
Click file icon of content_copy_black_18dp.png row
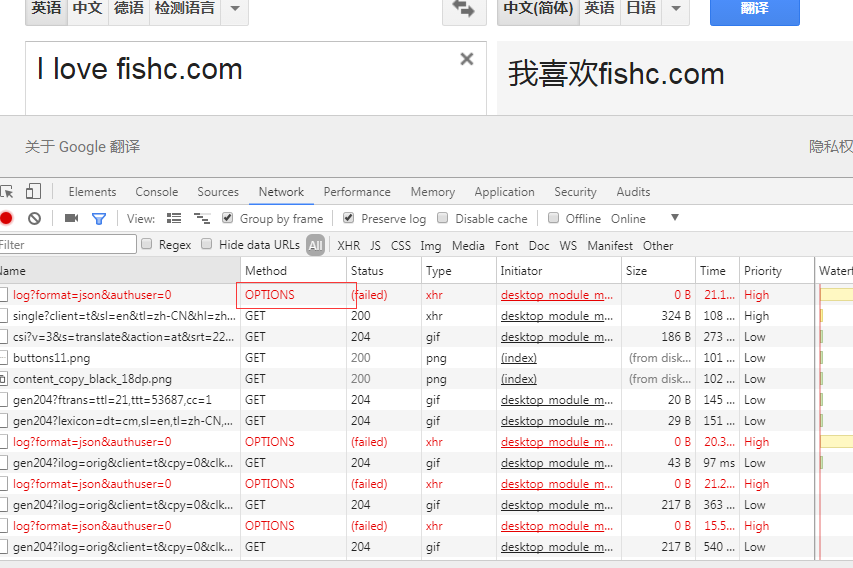point(4,379)
